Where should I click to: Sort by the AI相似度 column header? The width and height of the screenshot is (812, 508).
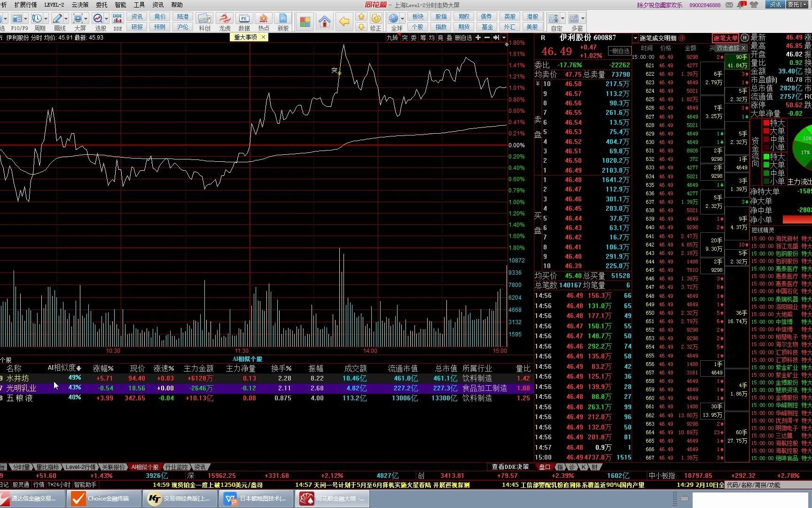64,368
